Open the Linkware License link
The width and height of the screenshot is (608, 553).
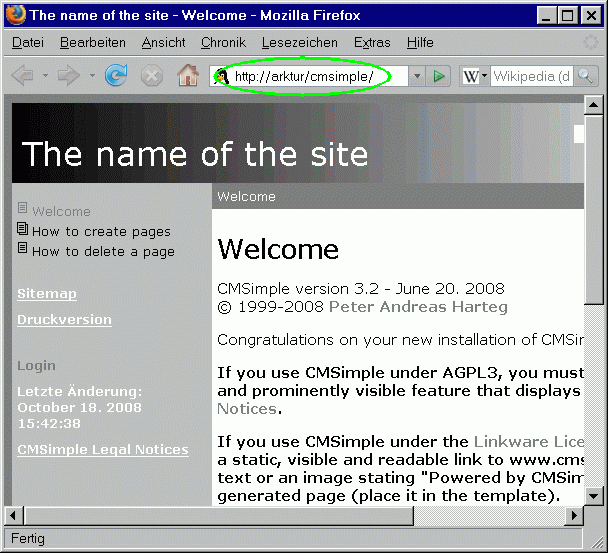tap(529, 442)
